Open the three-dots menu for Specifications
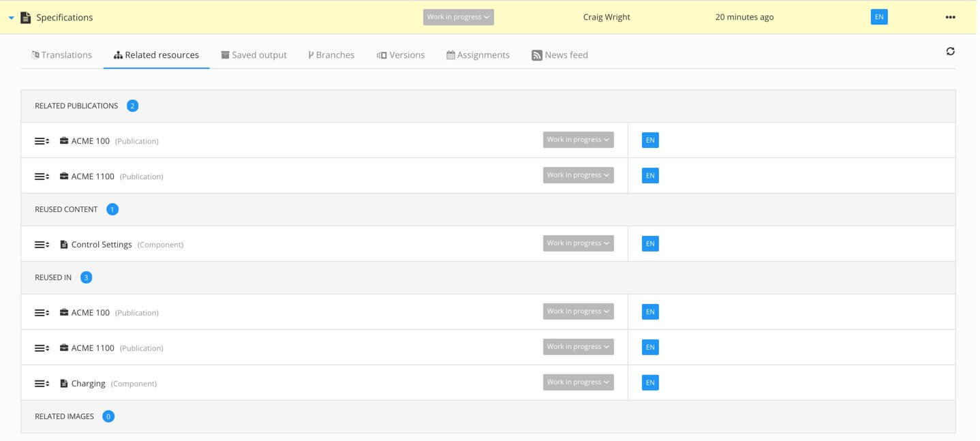 point(950,18)
